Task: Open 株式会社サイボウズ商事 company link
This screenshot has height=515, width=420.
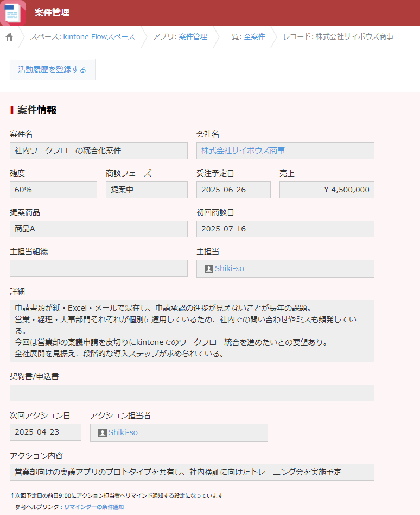Action: point(243,150)
